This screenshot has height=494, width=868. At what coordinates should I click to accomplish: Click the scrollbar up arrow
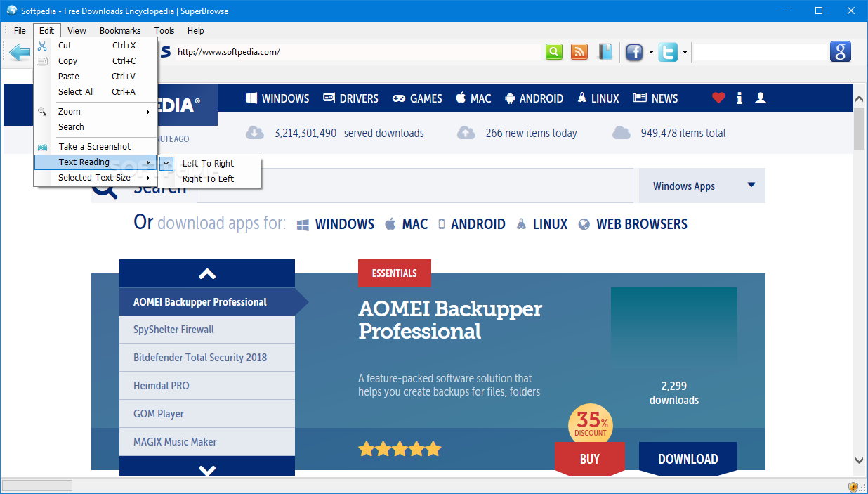(860, 98)
